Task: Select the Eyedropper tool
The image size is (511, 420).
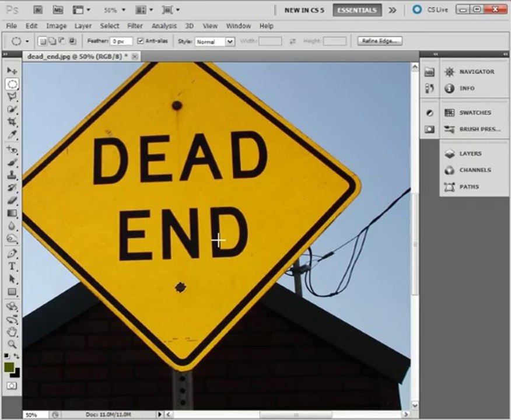Action: (12, 135)
